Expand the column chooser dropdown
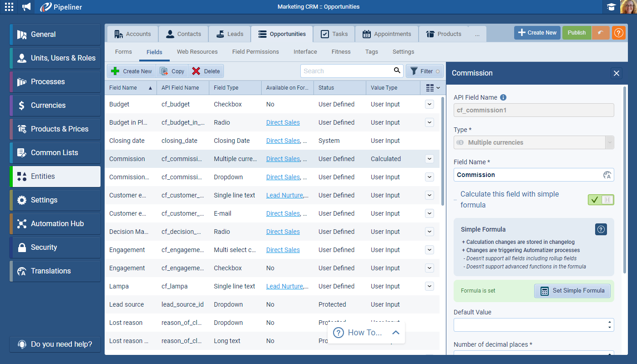637x364 pixels. click(x=433, y=88)
